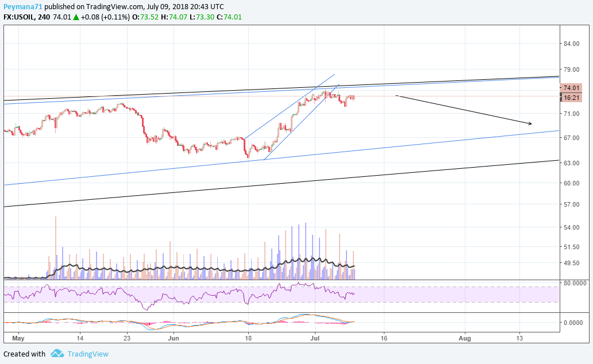Click the 16 date label on time axis

384,338
